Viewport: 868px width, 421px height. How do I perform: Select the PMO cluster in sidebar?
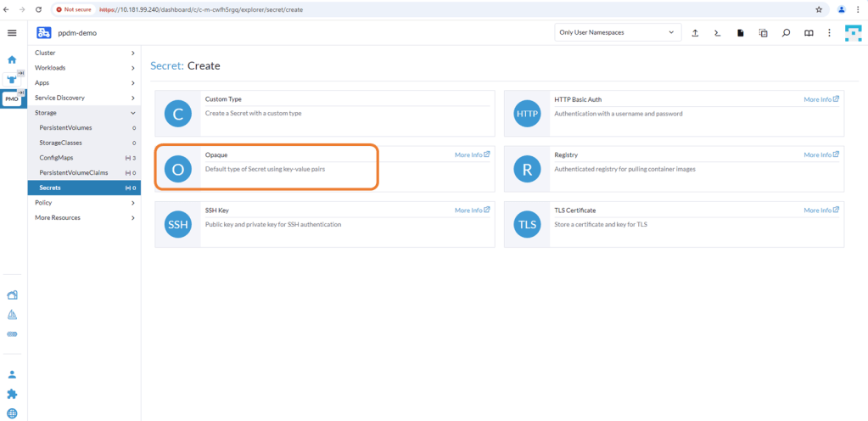pos(12,99)
